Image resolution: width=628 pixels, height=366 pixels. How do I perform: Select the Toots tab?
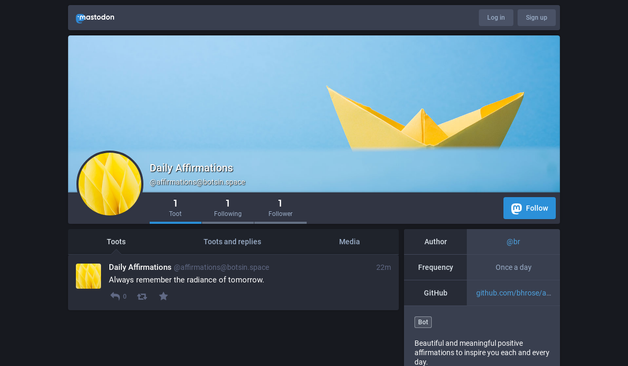[116, 241]
